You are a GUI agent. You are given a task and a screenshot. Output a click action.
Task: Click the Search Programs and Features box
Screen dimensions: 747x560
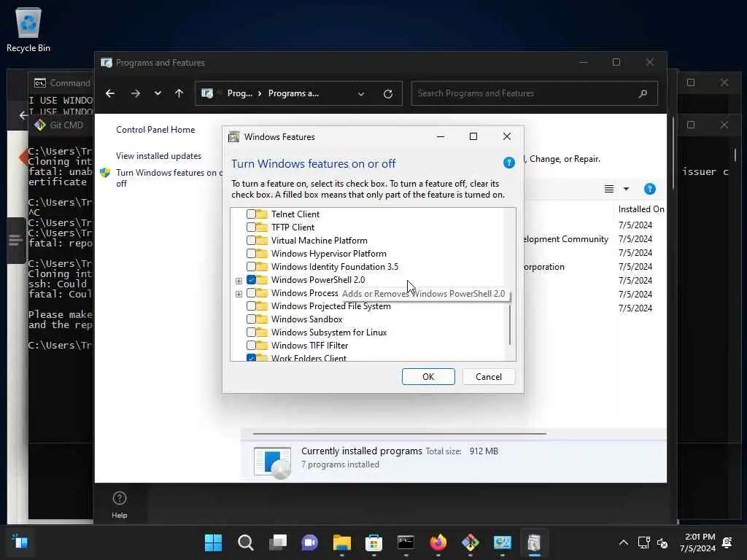(x=535, y=93)
